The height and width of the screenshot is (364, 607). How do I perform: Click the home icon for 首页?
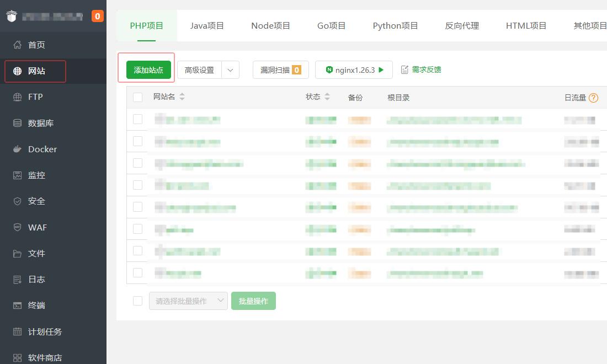tap(18, 45)
